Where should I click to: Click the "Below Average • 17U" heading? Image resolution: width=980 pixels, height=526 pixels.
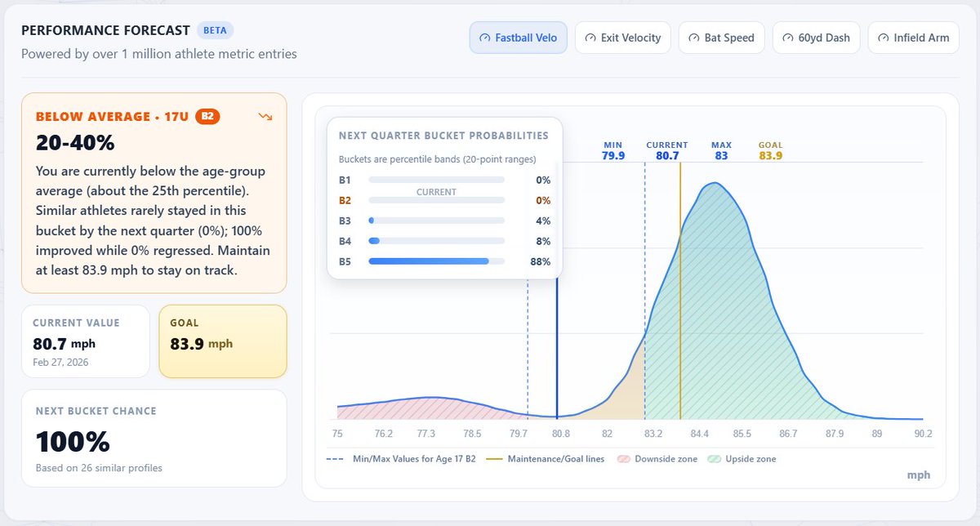(x=113, y=117)
